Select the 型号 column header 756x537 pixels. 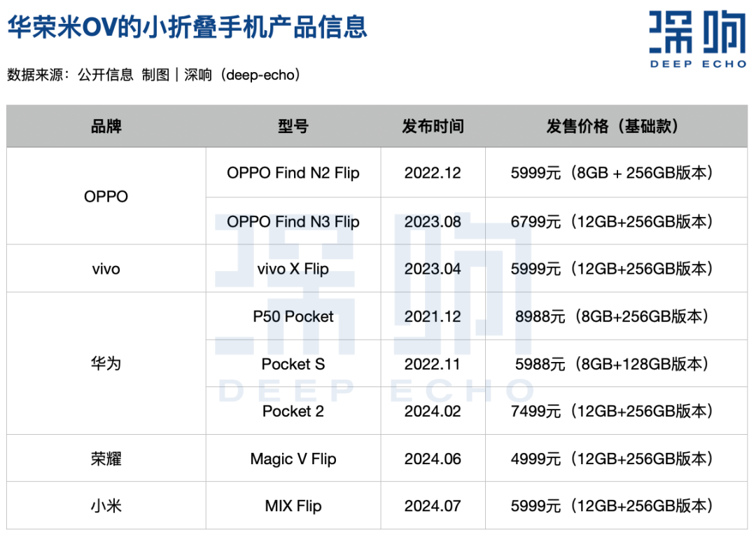coord(293,127)
